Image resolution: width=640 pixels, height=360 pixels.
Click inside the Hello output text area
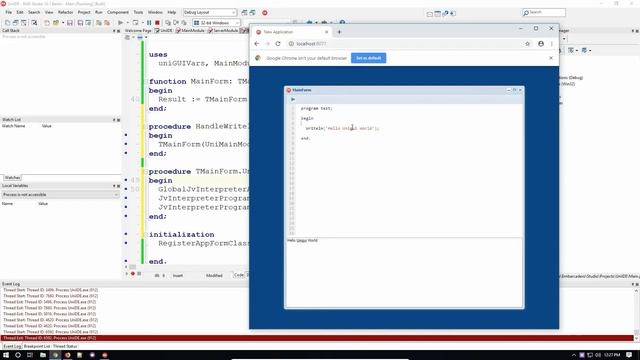coord(404,273)
